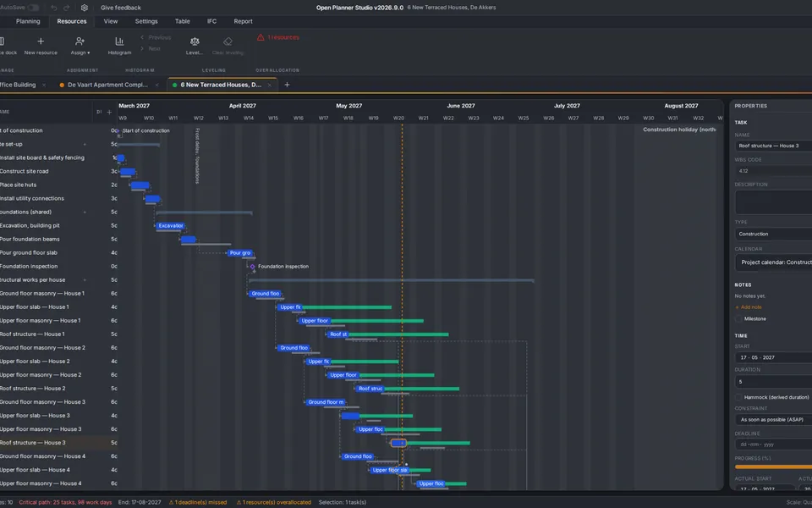
Task: Click the redo arrow icon
Action: [x=66, y=8]
